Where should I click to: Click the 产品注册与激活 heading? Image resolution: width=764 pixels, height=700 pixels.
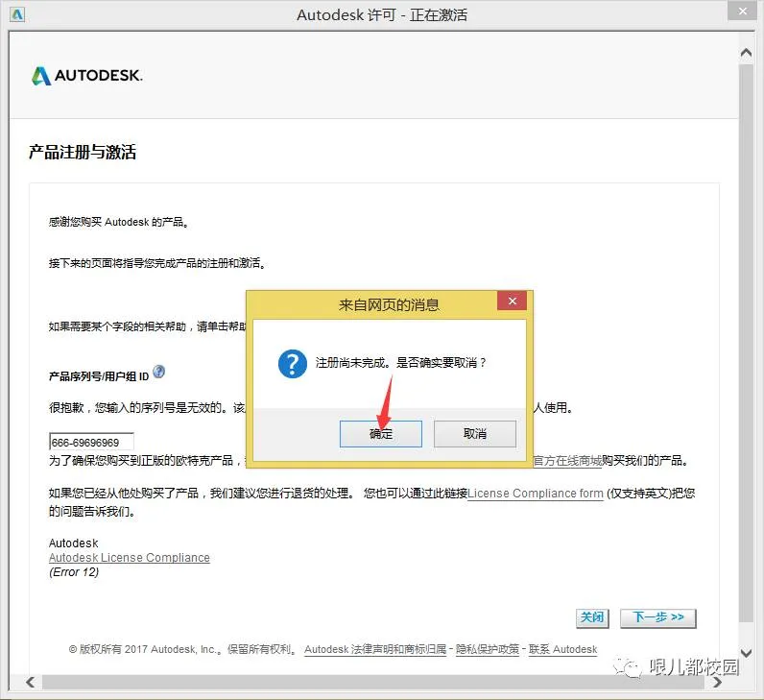pos(83,152)
